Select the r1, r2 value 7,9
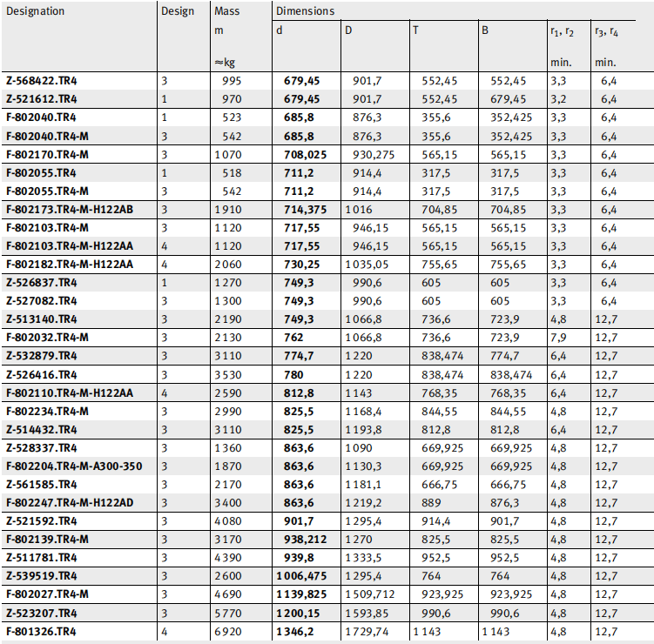The width and height of the screenshot is (654, 644). [558, 337]
